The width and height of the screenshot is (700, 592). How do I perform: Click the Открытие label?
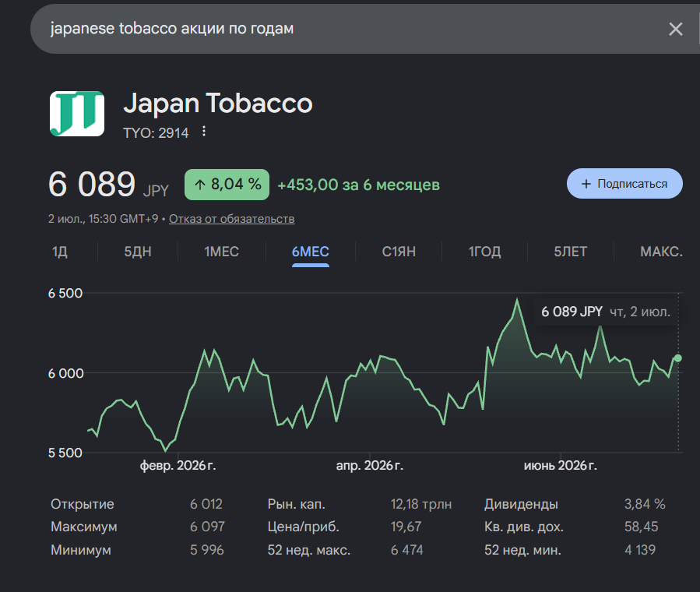click(x=82, y=504)
